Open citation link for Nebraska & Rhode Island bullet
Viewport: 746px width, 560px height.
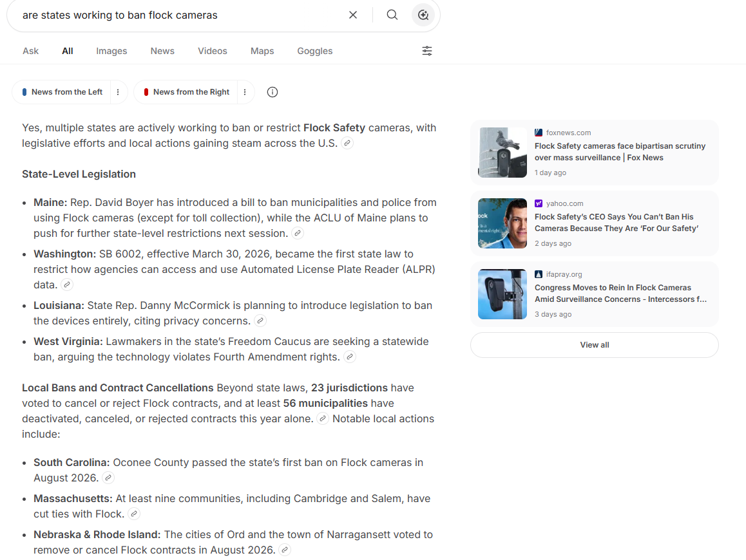[x=285, y=550]
